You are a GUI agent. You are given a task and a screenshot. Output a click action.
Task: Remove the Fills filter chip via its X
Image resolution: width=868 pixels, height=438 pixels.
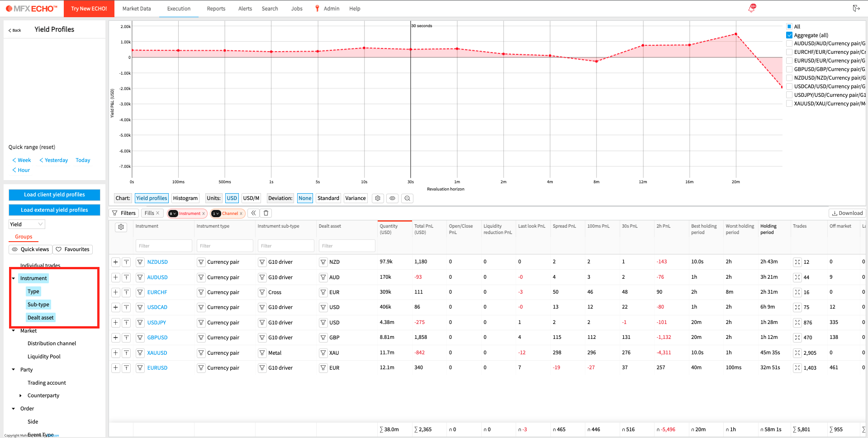[x=157, y=213]
